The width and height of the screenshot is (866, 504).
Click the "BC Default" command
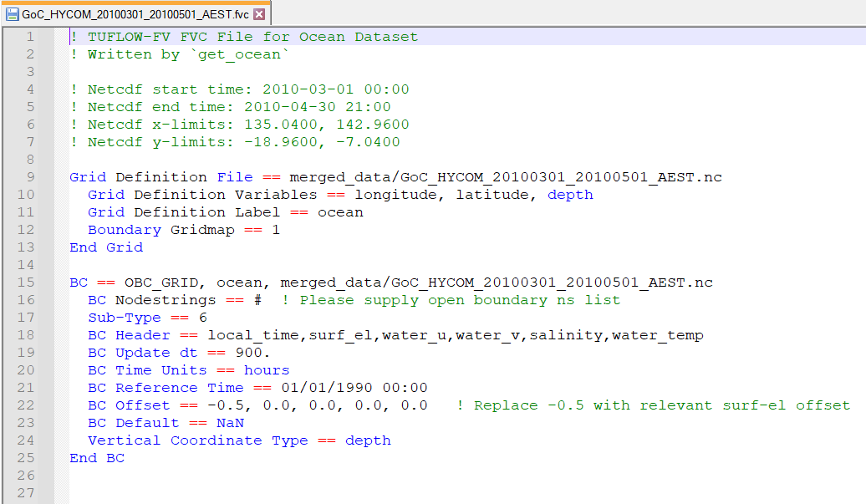coord(134,424)
